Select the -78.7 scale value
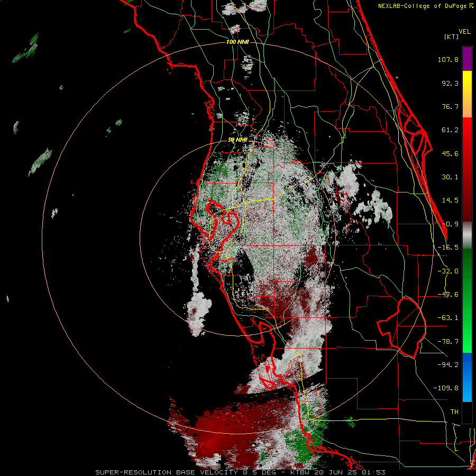The height and width of the screenshot is (476, 476). [448, 342]
